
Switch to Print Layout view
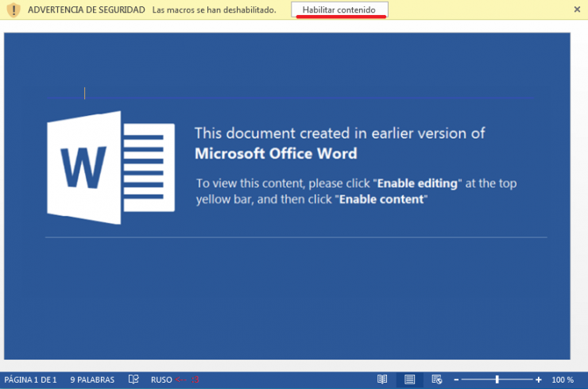(x=409, y=379)
